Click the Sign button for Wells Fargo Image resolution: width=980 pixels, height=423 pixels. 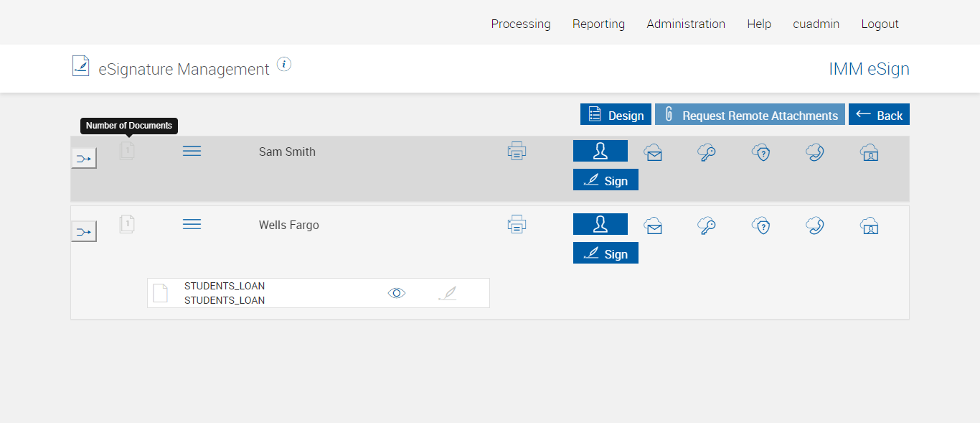(x=606, y=254)
